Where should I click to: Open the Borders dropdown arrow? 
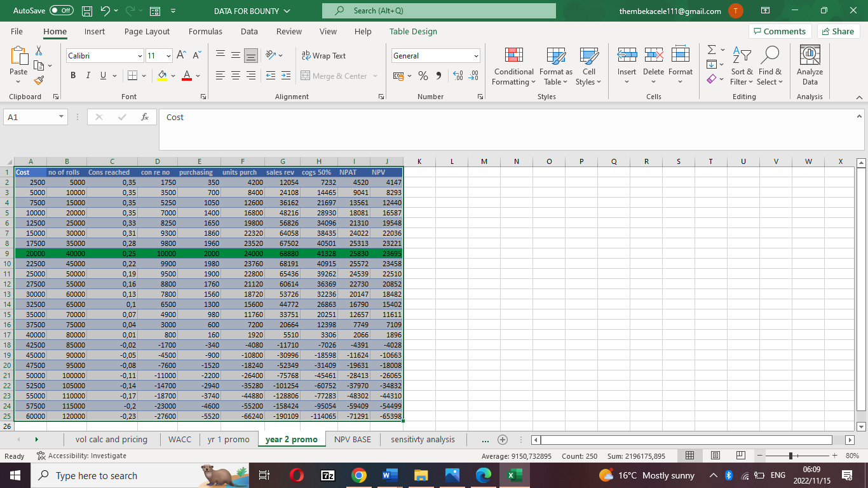point(145,76)
